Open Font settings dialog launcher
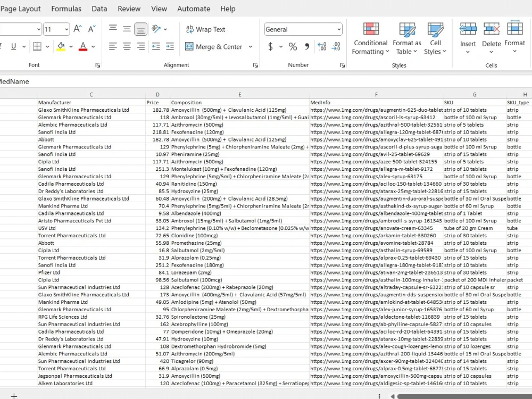 coord(98,65)
